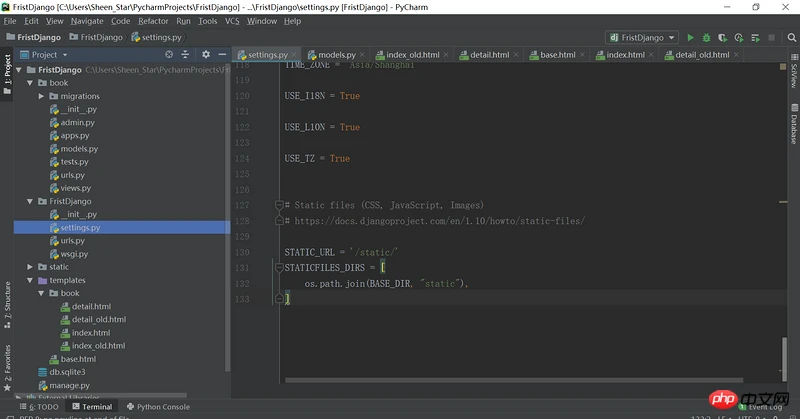The image size is (800, 419).
Task: Open the VCS menu
Action: pos(232,21)
